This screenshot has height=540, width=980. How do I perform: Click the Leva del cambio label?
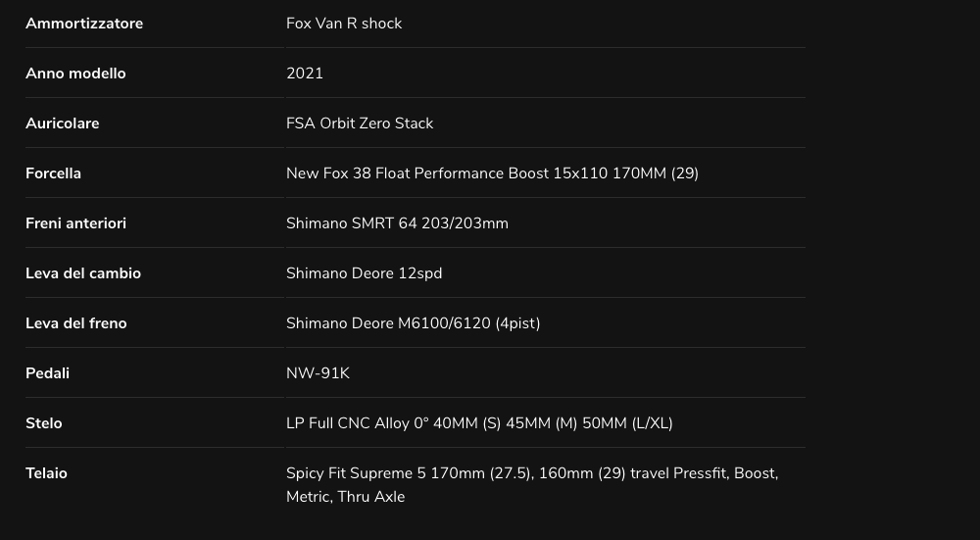(83, 273)
